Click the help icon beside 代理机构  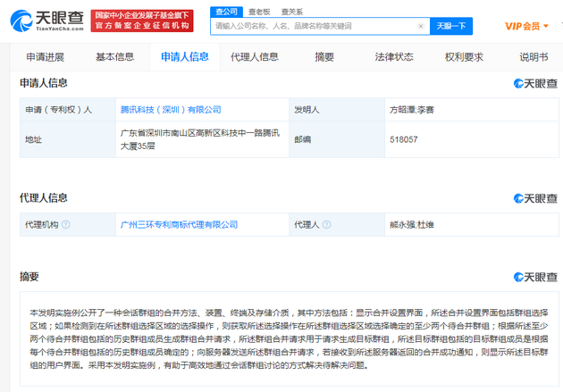[66, 224]
